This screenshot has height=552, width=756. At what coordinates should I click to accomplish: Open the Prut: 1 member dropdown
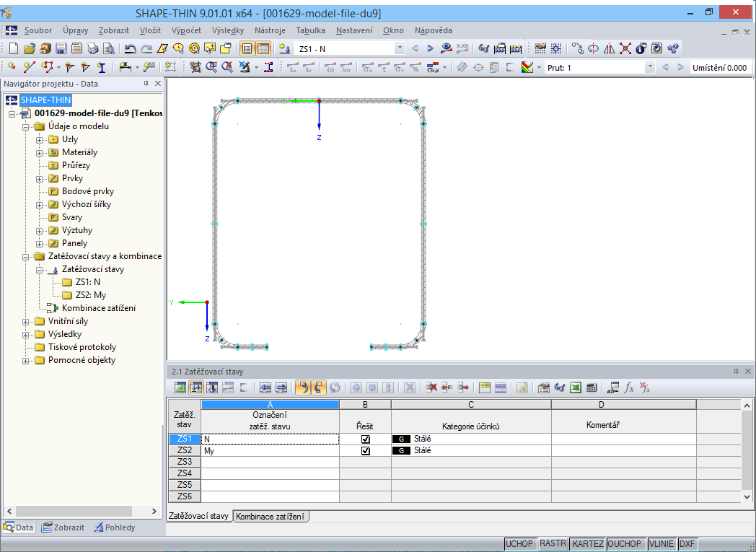(650, 68)
